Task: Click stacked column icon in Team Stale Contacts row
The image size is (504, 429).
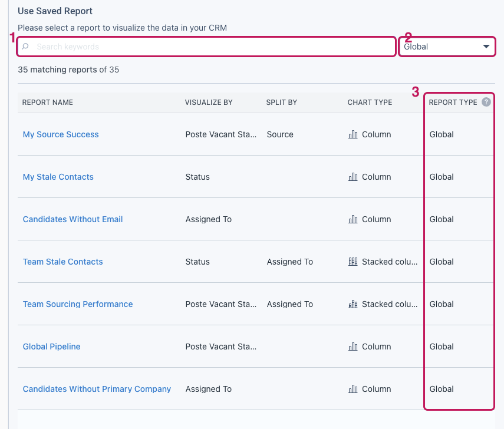Action: tap(353, 262)
